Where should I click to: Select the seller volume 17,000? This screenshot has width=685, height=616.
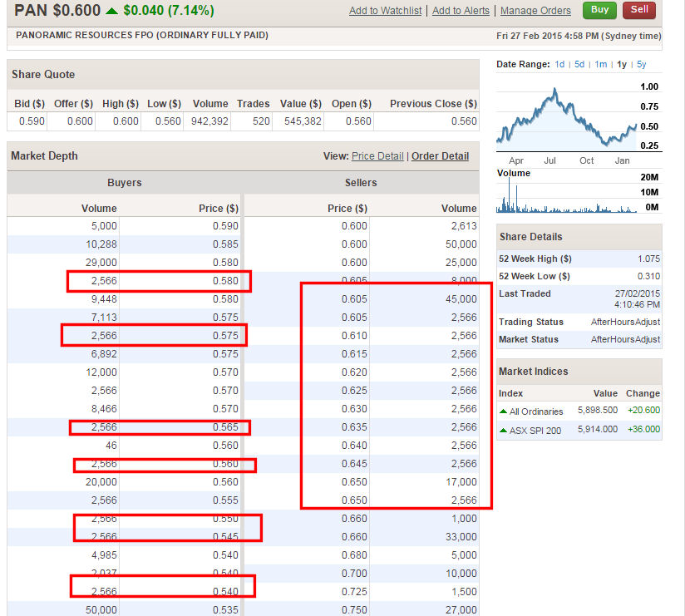[x=461, y=482]
